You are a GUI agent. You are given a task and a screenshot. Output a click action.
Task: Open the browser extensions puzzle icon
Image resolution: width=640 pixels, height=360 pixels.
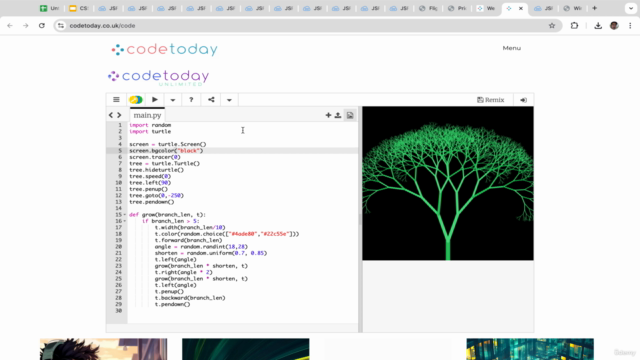tap(574, 26)
